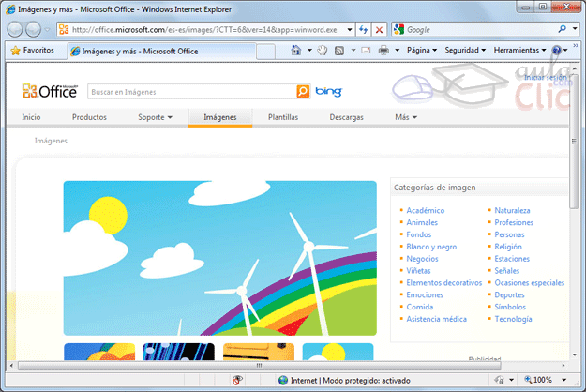Click the Bing logo
Image resolution: width=586 pixels, height=392 pixels.
(x=328, y=92)
